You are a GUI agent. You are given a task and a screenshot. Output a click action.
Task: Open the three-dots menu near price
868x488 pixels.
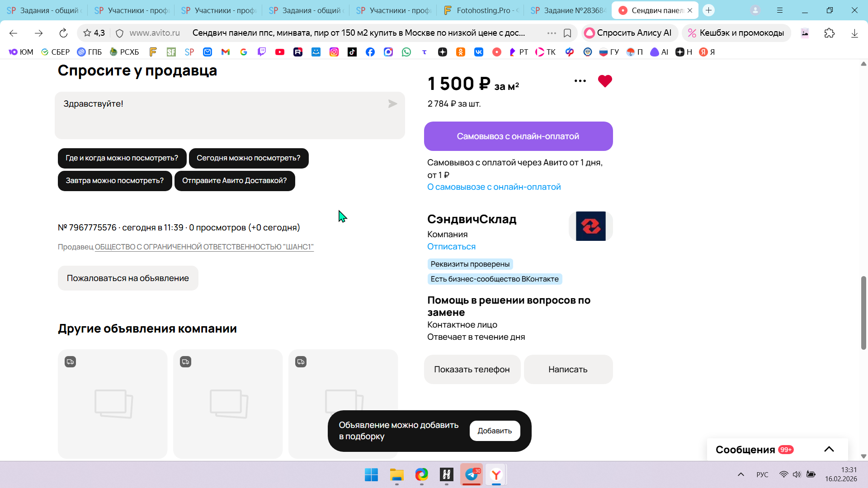point(580,81)
